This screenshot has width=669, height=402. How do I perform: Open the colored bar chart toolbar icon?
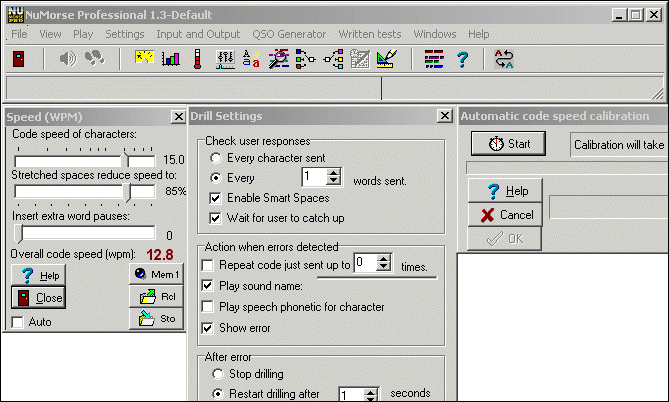171,58
